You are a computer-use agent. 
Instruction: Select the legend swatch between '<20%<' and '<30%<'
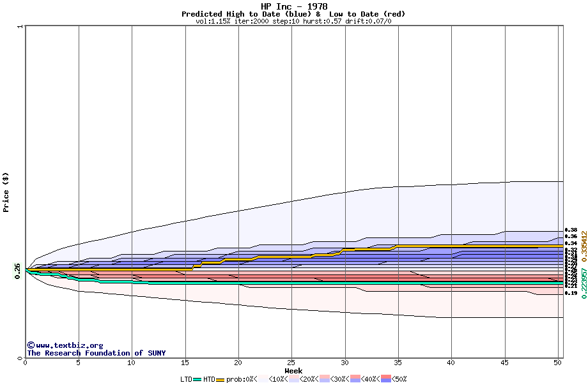click(x=325, y=379)
